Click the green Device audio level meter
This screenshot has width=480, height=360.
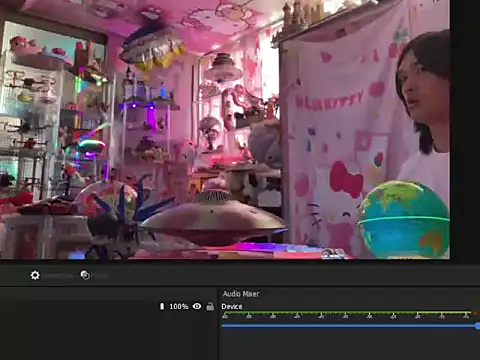[x=348, y=313]
